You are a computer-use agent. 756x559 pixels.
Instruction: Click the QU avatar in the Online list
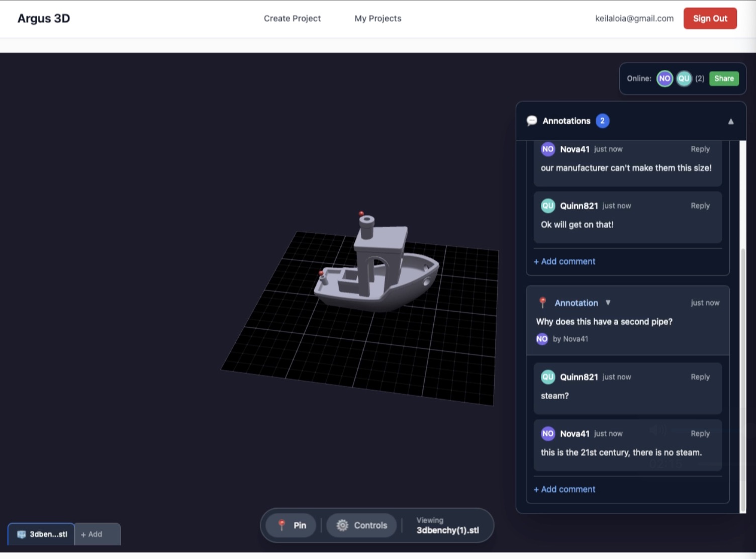click(x=684, y=78)
